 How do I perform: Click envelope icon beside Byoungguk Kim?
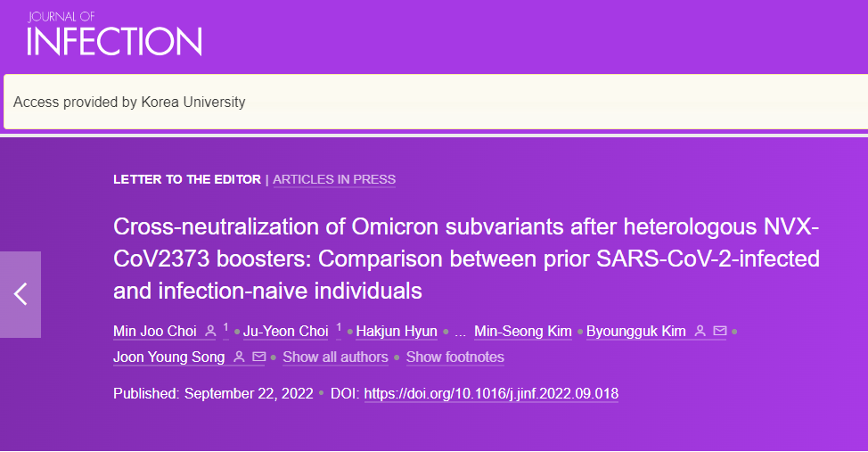720,332
